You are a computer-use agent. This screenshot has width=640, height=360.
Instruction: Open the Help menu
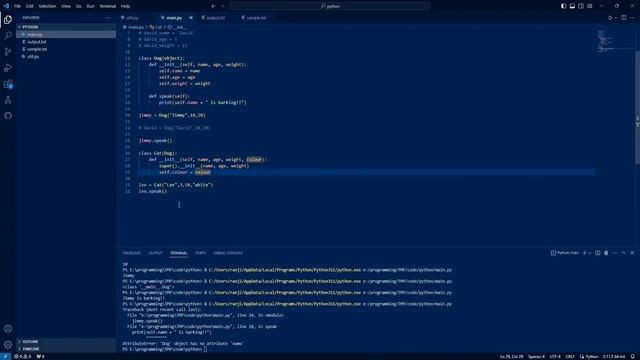[125, 6]
